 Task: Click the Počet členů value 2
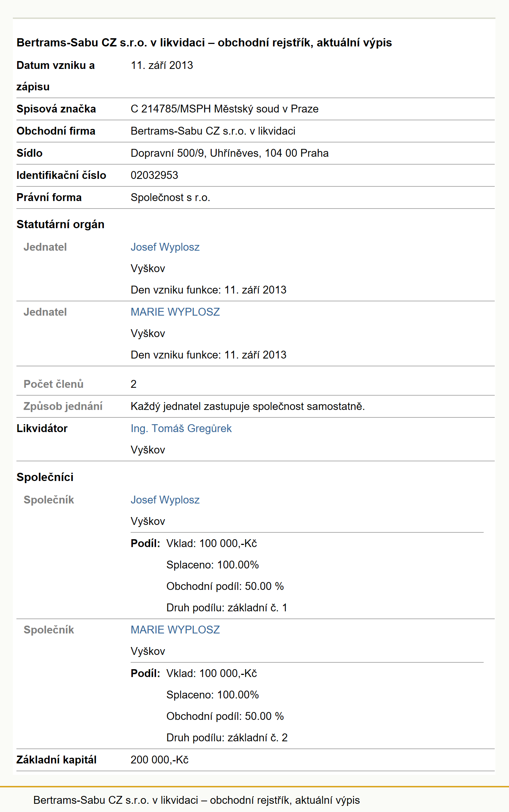tap(133, 384)
